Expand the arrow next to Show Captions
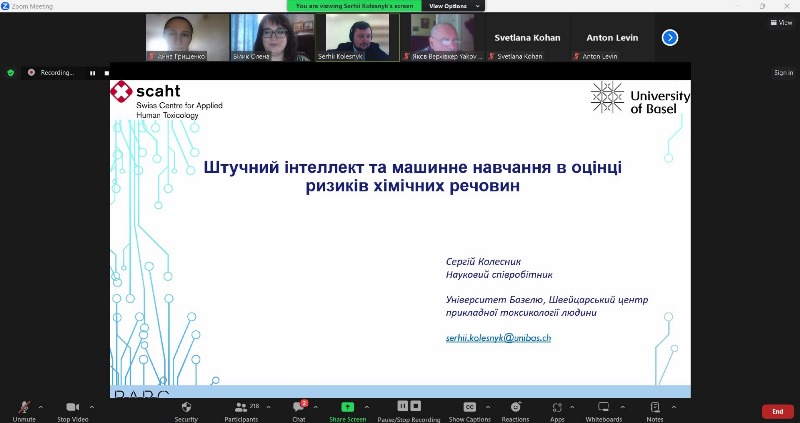This screenshot has height=423, width=800. (x=488, y=407)
